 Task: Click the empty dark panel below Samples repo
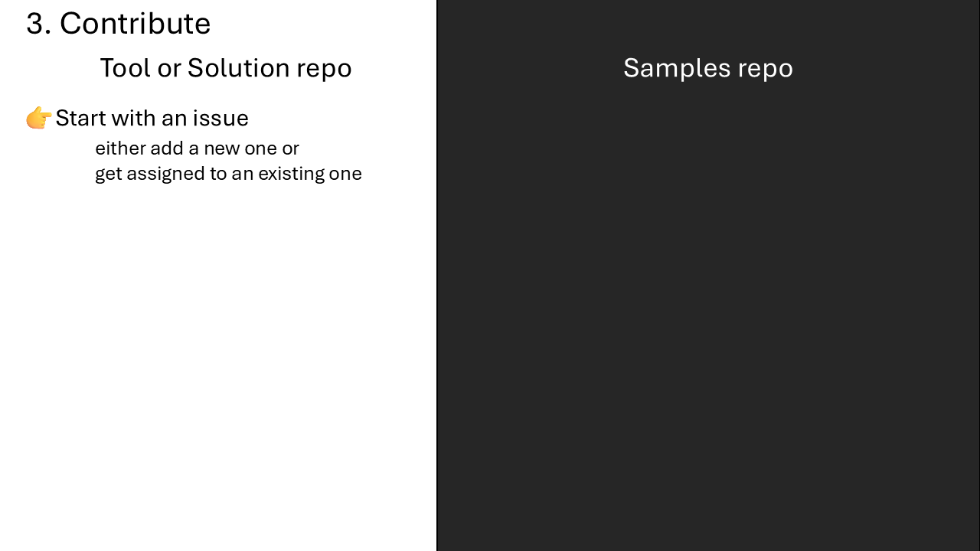pyautogui.click(x=708, y=321)
